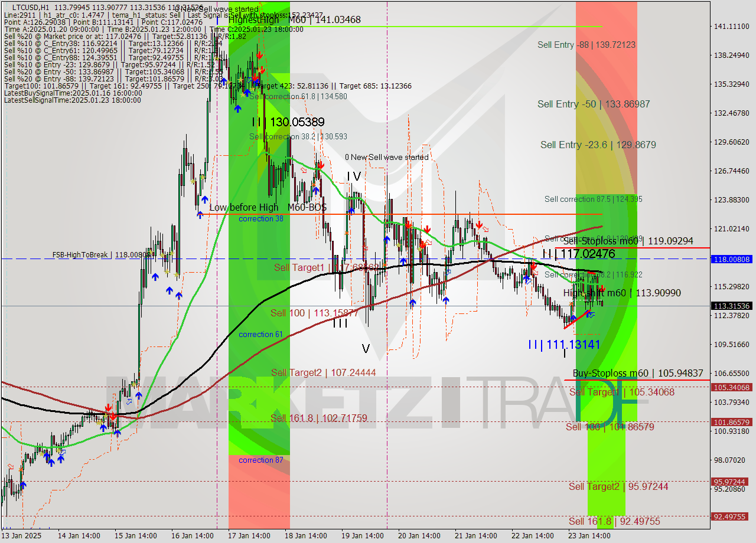
Task: Click the 'Sell-Stoploss m60 | 119.09294' label
Action: pos(628,241)
